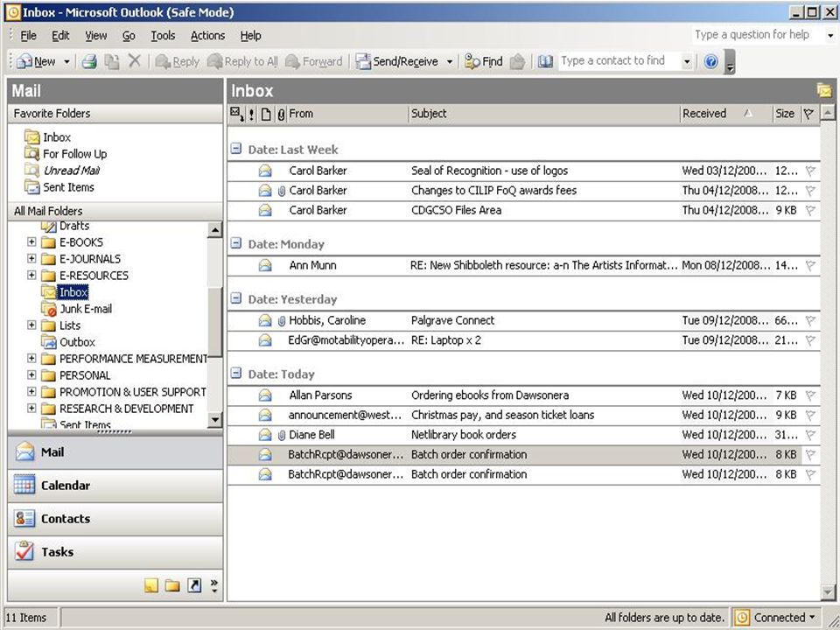Sort by the message icon column header
840x630 pixels.
click(x=266, y=114)
